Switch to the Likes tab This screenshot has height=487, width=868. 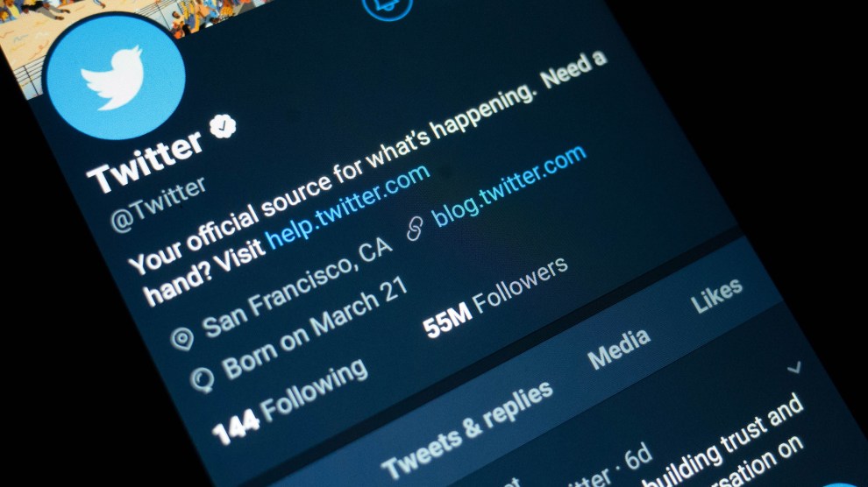(x=717, y=295)
